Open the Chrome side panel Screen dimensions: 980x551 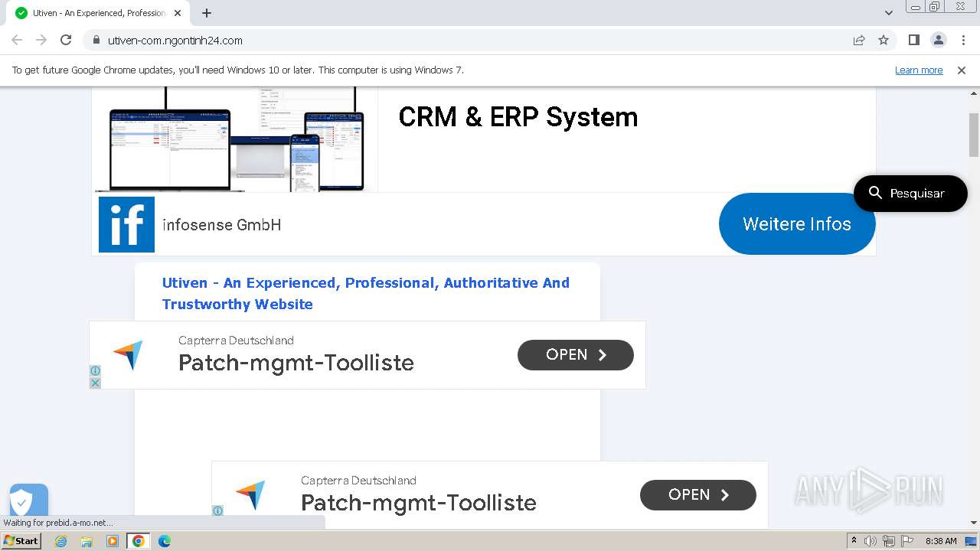tap(913, 41)
